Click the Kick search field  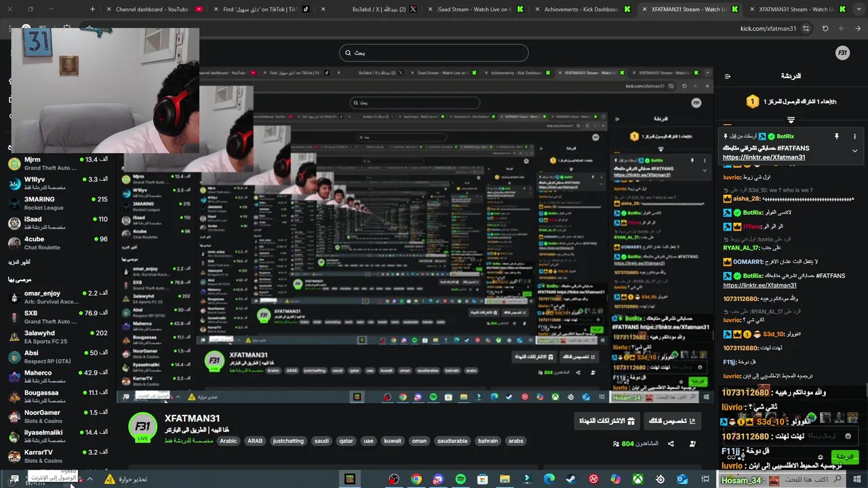pos(434,53)
